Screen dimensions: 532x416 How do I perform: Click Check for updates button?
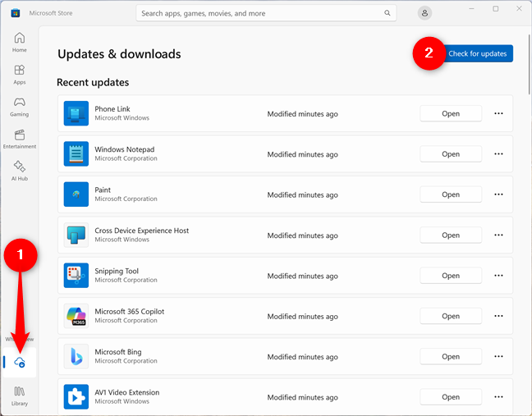[x=478, y=53]
